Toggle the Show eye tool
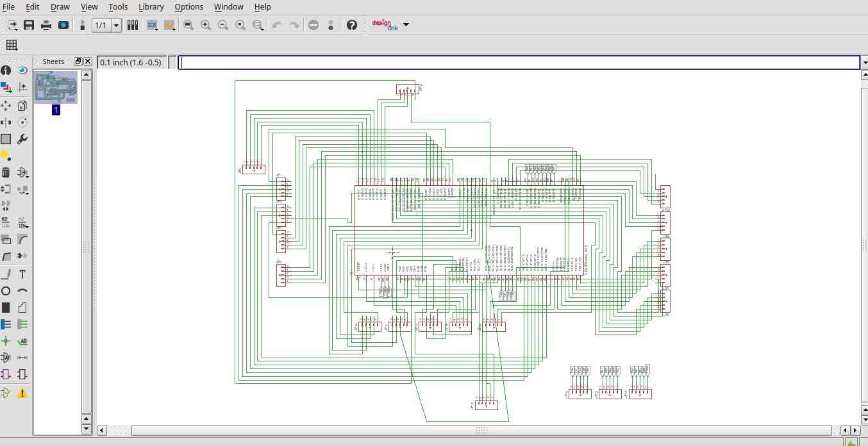Image resolution: width=868 pixels, height=446 pixels. [22, 70]
